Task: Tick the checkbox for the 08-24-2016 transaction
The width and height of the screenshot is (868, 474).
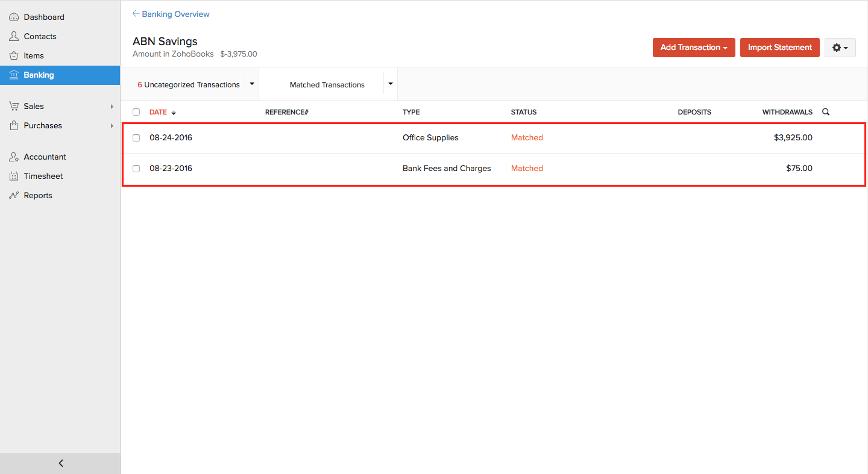Action: pos(136,137)
